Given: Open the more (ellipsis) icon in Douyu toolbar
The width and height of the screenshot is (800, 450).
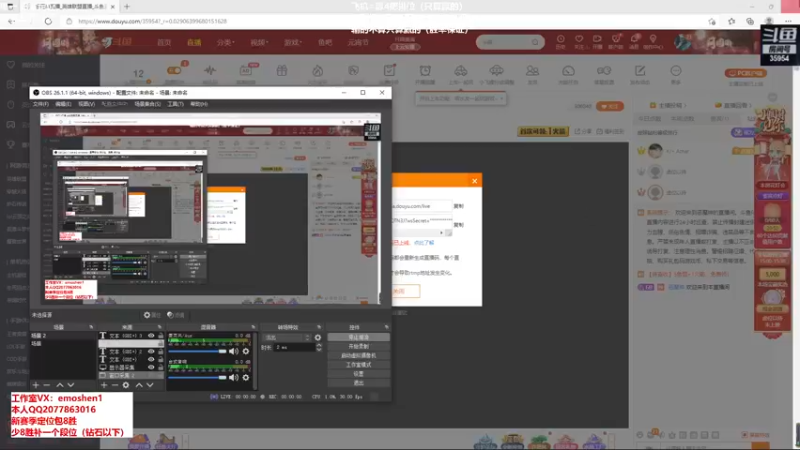Looking at the screenshot, I should tap(676, 73).
